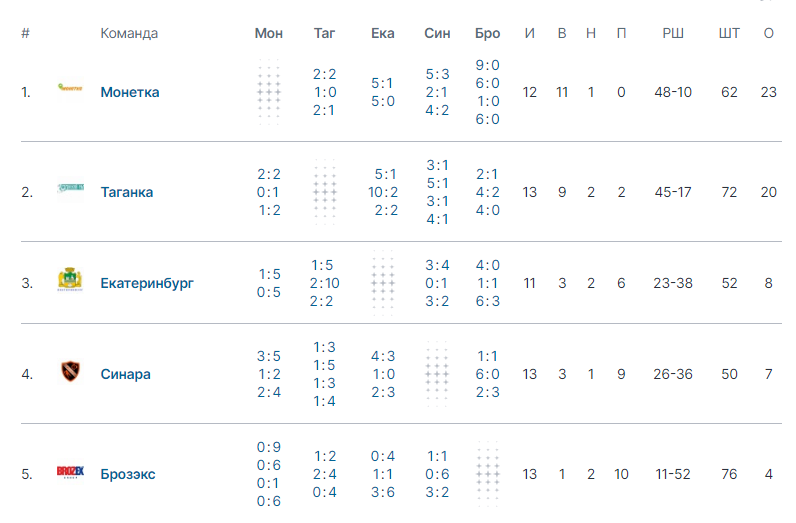Viewport: 796px width, 523px height.
Task: Open the Монетка team page
Action: point(130,92)
